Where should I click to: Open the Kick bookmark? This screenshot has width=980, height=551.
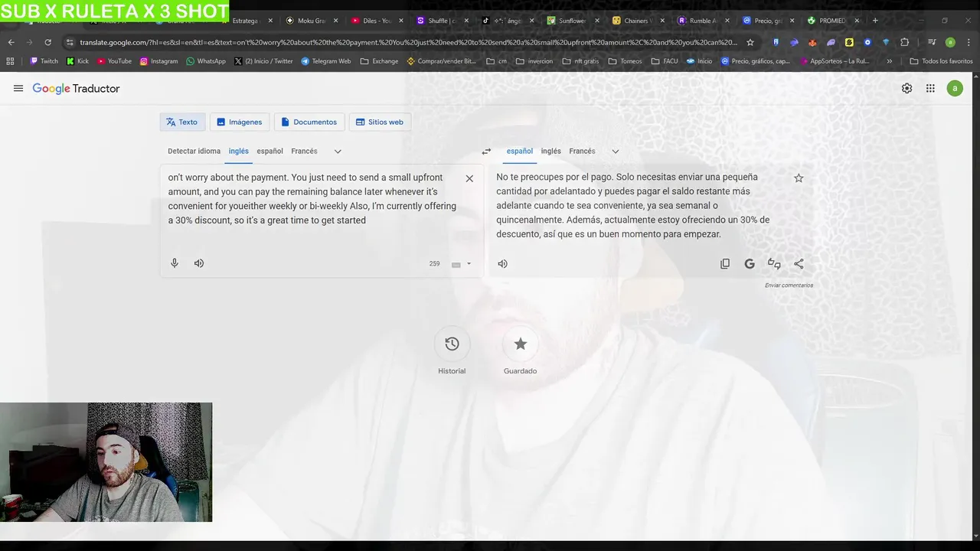77,61
